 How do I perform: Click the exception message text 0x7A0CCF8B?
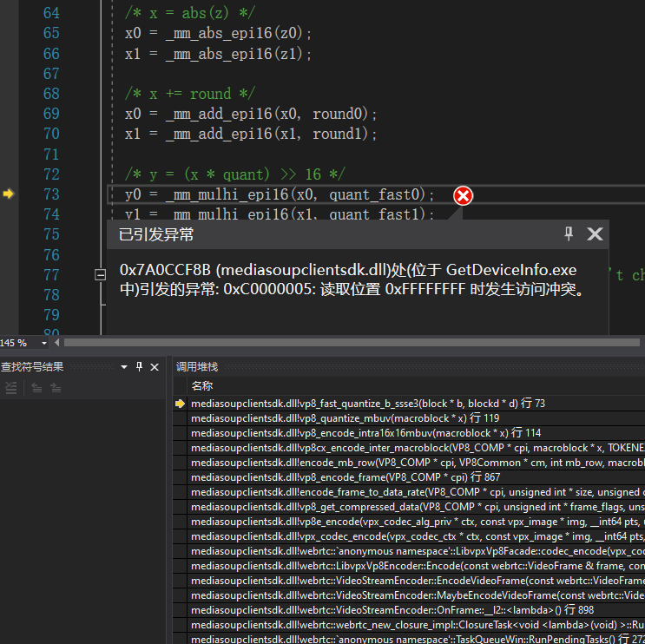click(165, 270)
